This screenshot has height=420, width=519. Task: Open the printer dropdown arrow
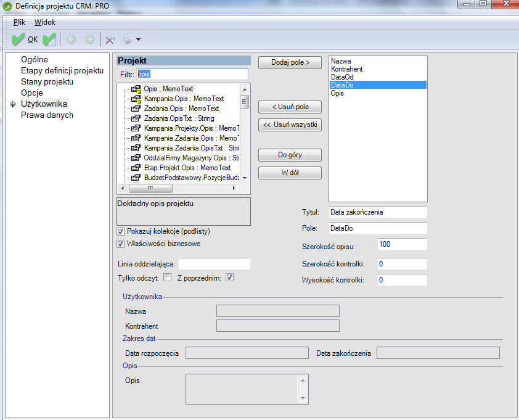point(138,39)
